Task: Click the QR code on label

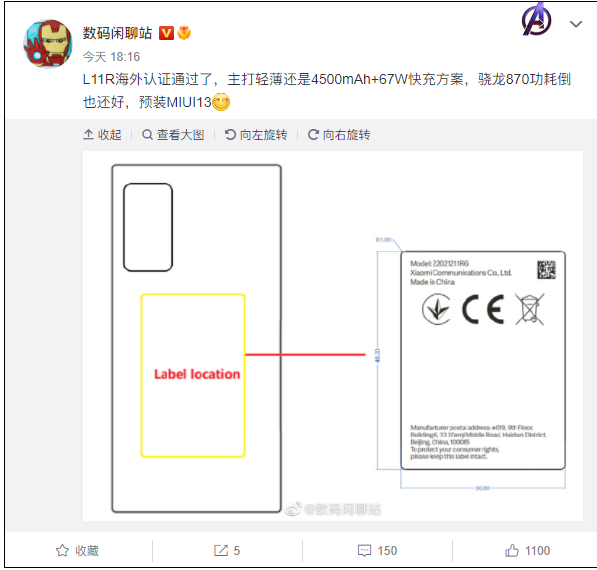Action: point(546,270)
